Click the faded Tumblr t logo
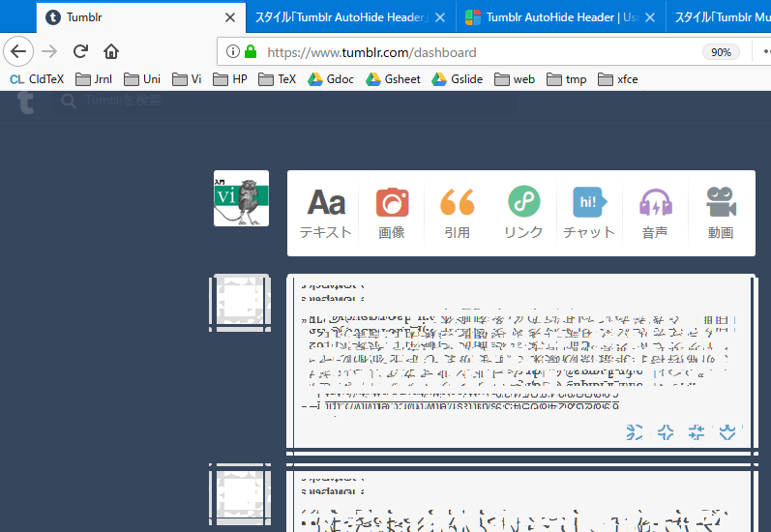The image size is (771, 532). click(x=25, y=102)
